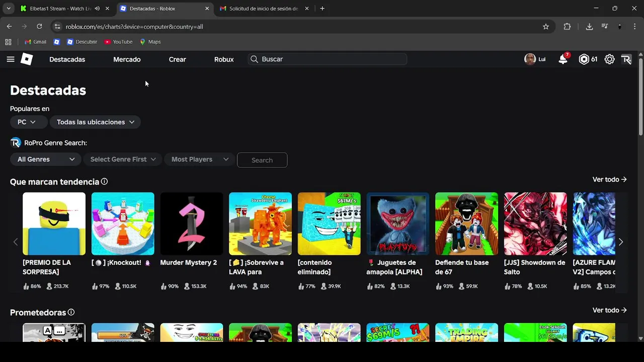The width and height of the screenshot is (644, 362).
Task: Open browser extensions puzzle icon
Action: [x=567, y=27]
